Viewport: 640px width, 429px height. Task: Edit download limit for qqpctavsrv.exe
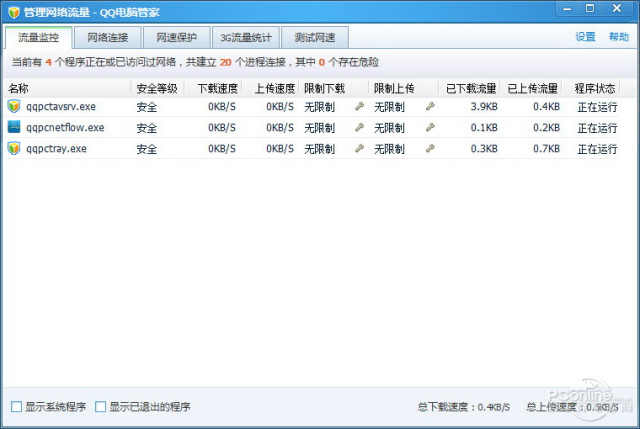tap(359, 107)
